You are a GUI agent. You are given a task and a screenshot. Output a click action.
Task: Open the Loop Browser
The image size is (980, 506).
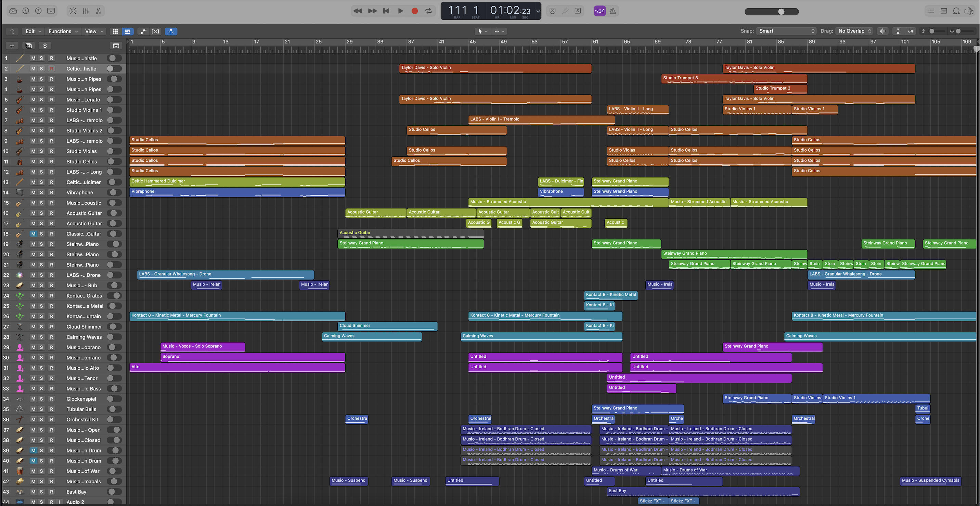(956, 11)
